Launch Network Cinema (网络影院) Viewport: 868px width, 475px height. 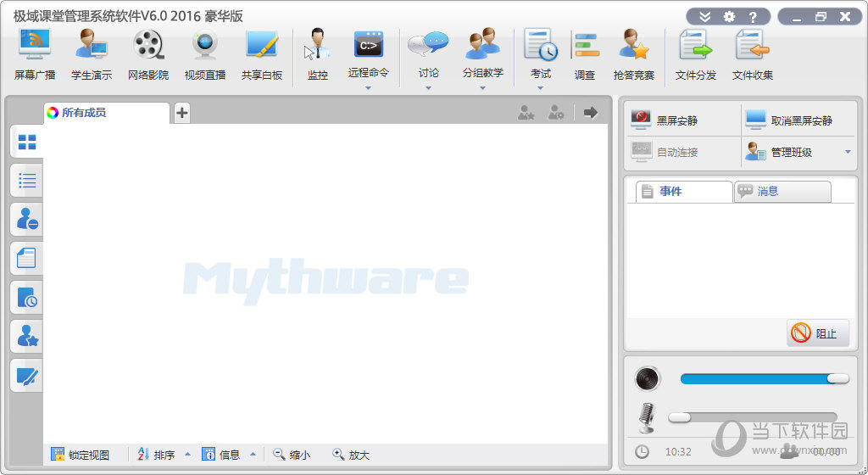point(148,55)
